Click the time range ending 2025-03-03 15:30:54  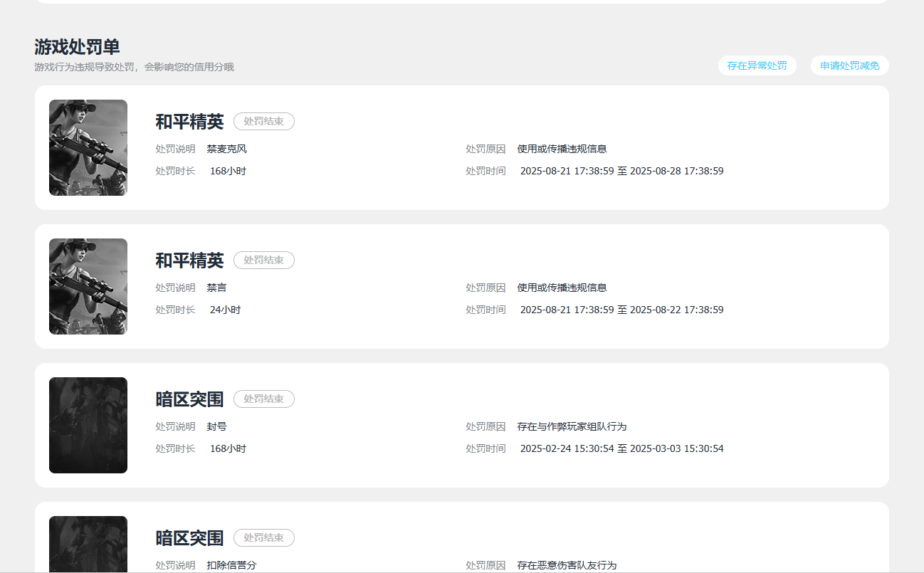[x=622, y=448]
